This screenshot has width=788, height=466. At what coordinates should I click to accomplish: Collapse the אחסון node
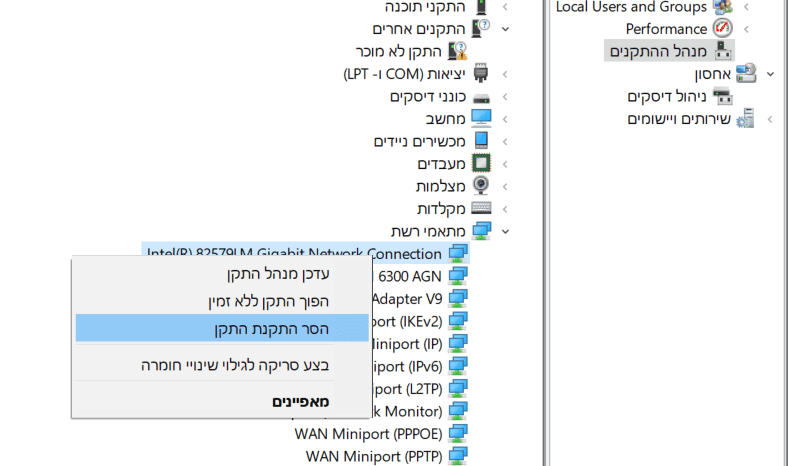click(770, 74)
